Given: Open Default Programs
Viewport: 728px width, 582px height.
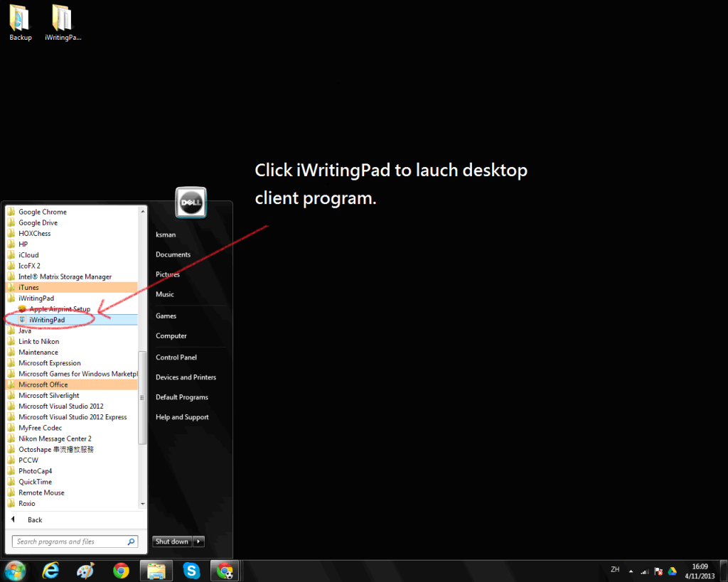Looking at the screenshot, I should 182,397.
